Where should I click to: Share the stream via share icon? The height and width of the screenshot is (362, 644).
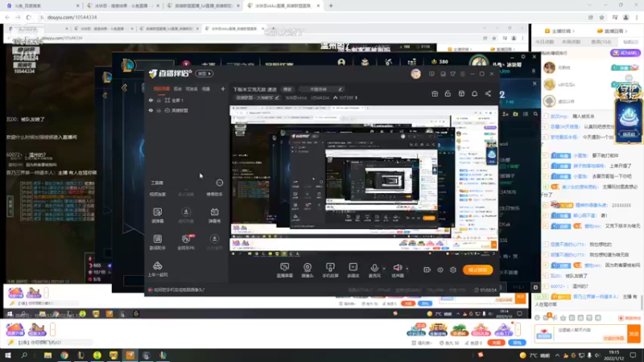pyautogui.click(x=488, y=94)
